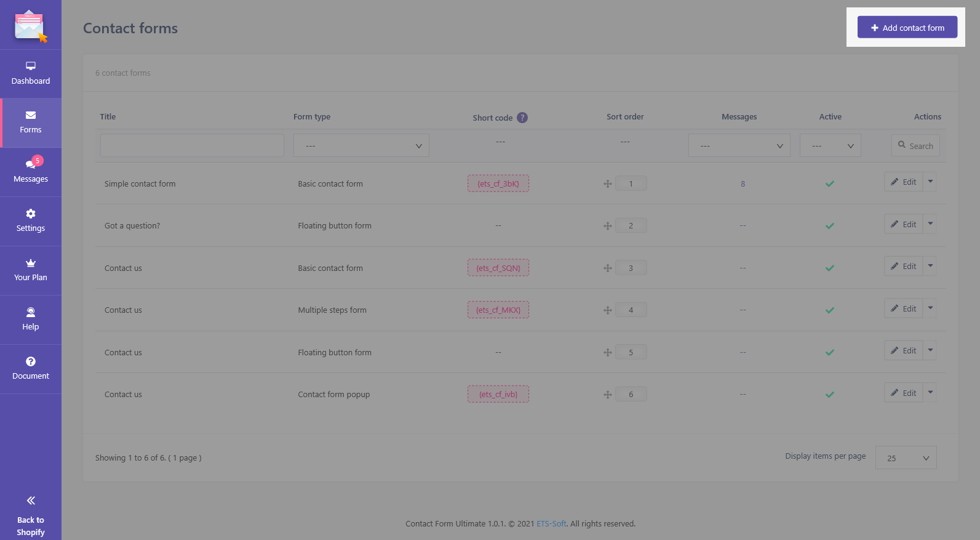This screenshot has width=980, height=540.
Task: Copy the {ets_cf_MKX} short code
Action: click(x=498, y=310)
